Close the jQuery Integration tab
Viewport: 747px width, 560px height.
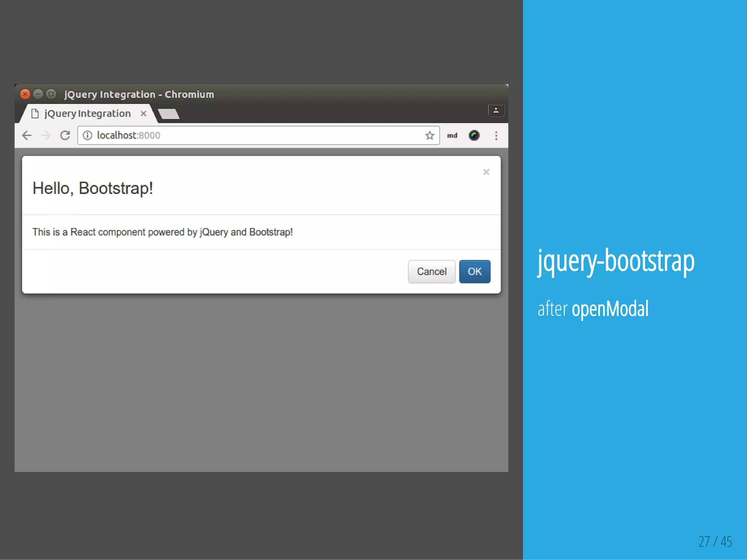(x=144, y=114)
